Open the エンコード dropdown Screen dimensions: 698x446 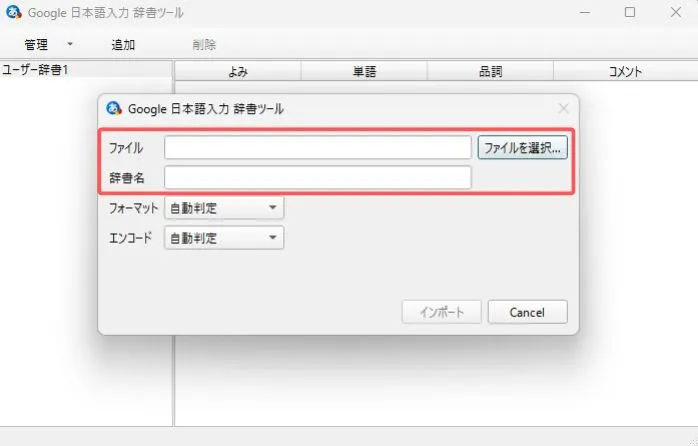(224, 238)
